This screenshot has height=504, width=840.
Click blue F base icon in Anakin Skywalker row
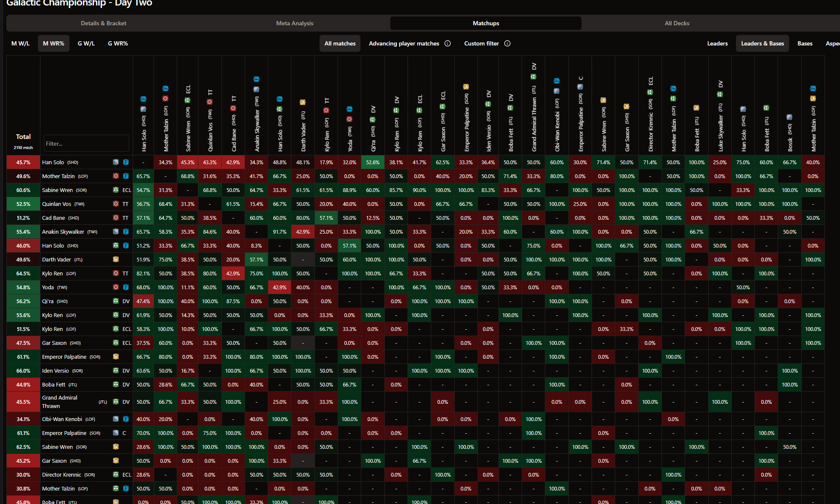click(x=125, y=232)
